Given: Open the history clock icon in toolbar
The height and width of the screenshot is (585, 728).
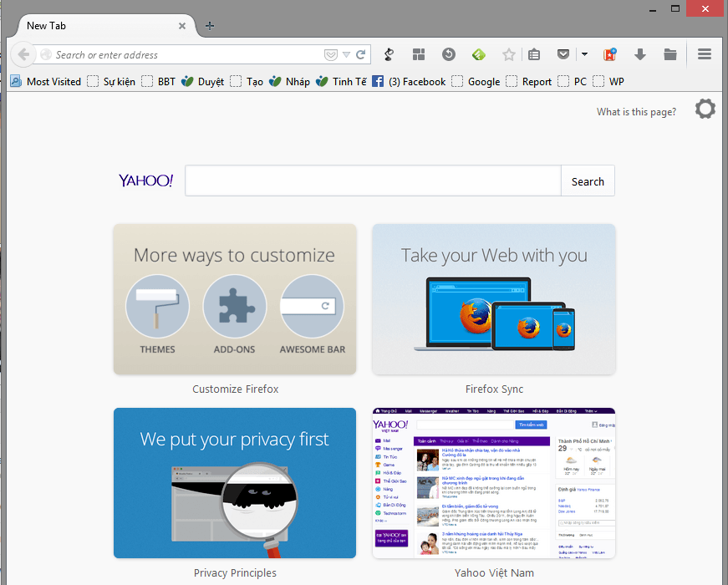Looking at the screenshot, I should point(449,55).
